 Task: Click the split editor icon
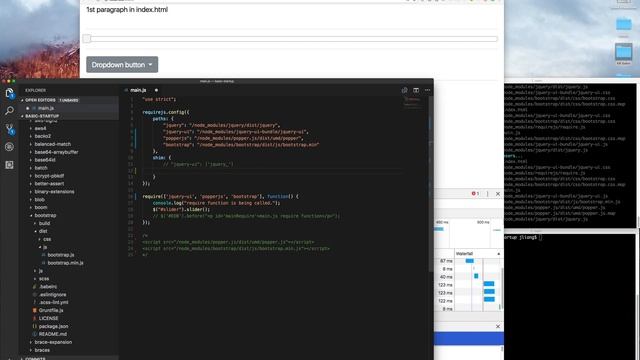(x=416, y=90)
